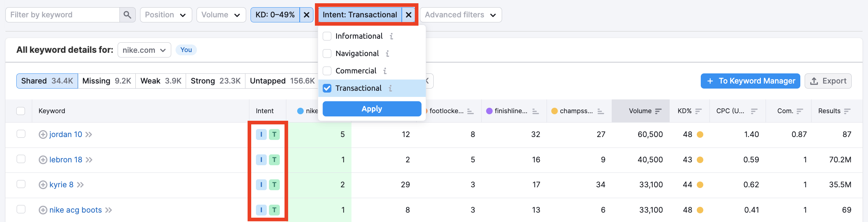Click the Informational intent badge for kyrie 8

coord(261,185)
